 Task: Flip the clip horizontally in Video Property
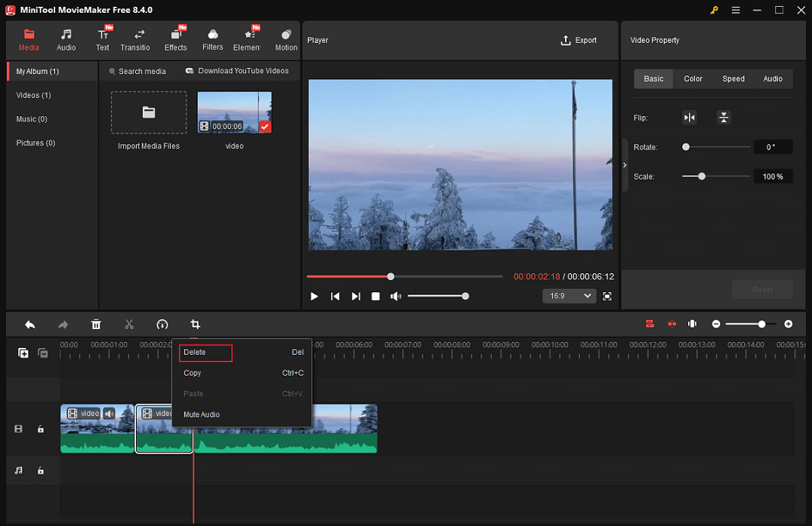(689, 118)
